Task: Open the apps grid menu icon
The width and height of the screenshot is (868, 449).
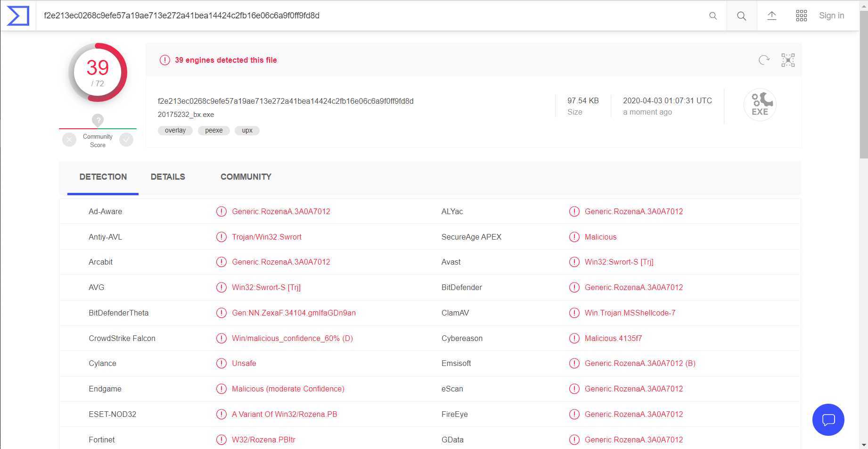Action: [x=802, y=16]
